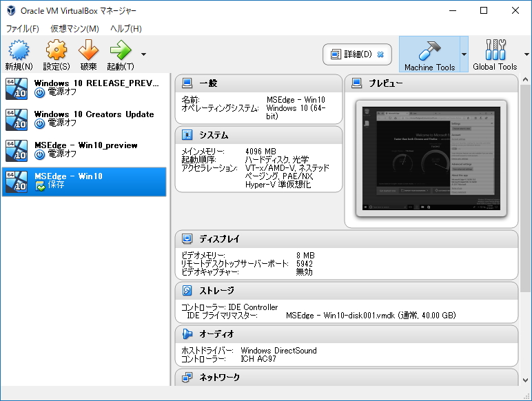Image resolution: width=532 pixels, height=401 pixels.
Task: Open the プレビュー section header
Action: (x=385, y=83)
